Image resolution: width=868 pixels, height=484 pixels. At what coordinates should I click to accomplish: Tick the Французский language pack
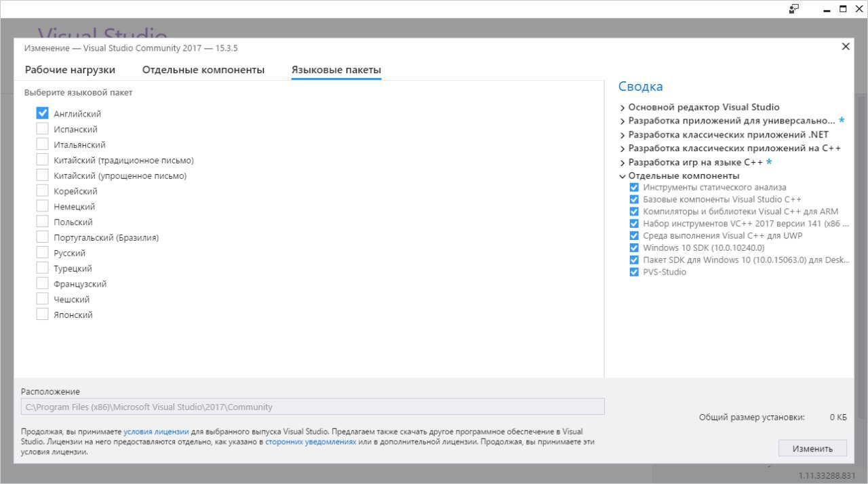(42, 284)
